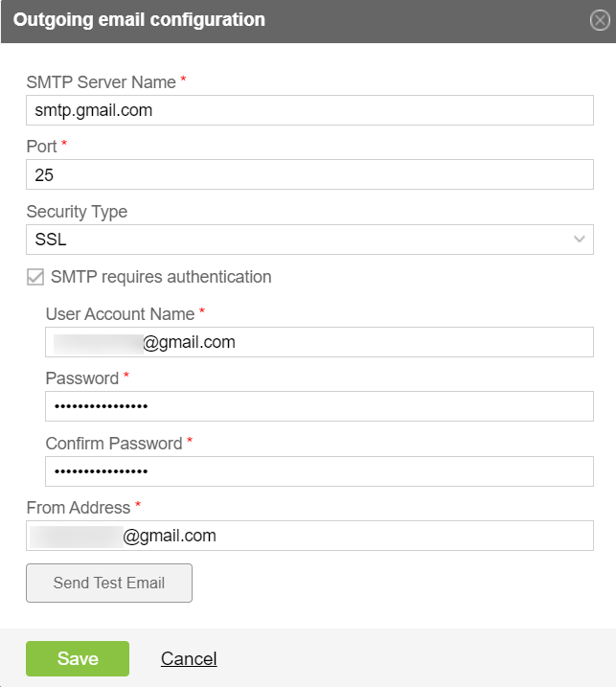This screenshot has width=616, height=687.
Task: Click the chevron arrow in Security Type
Action: (580, 240)
